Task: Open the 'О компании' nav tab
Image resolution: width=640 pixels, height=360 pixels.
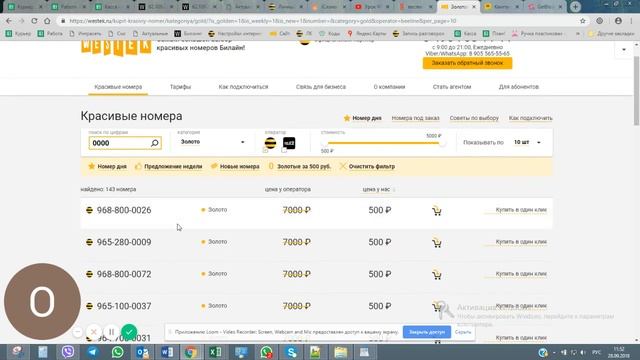Action: [389, 87]
